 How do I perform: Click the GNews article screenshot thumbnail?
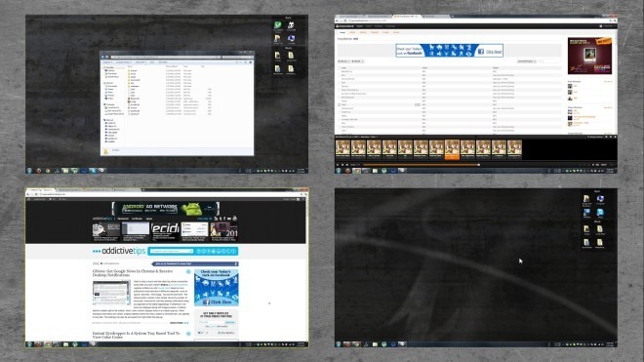pyautogui.click(x=111, y=293)
